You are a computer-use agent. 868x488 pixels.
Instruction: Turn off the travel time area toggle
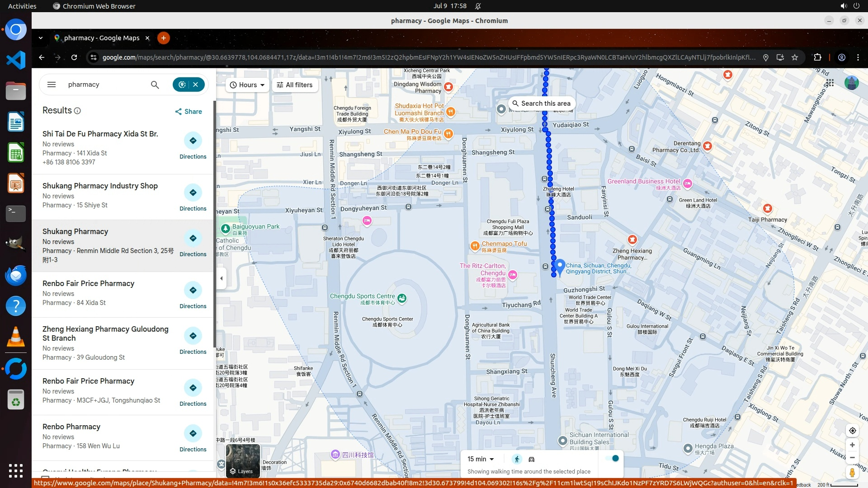(613, 458)
